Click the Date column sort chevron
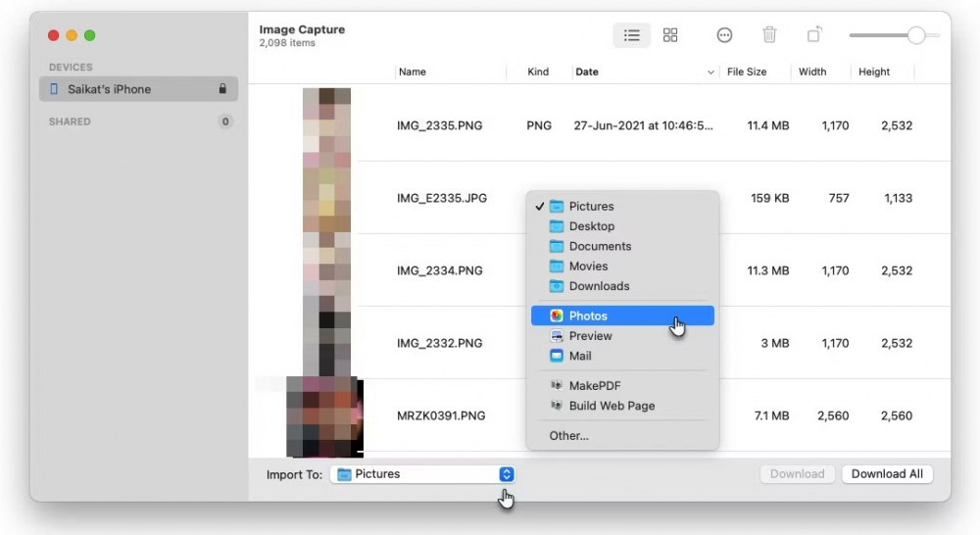980x535 pixels. pos(710,73)
